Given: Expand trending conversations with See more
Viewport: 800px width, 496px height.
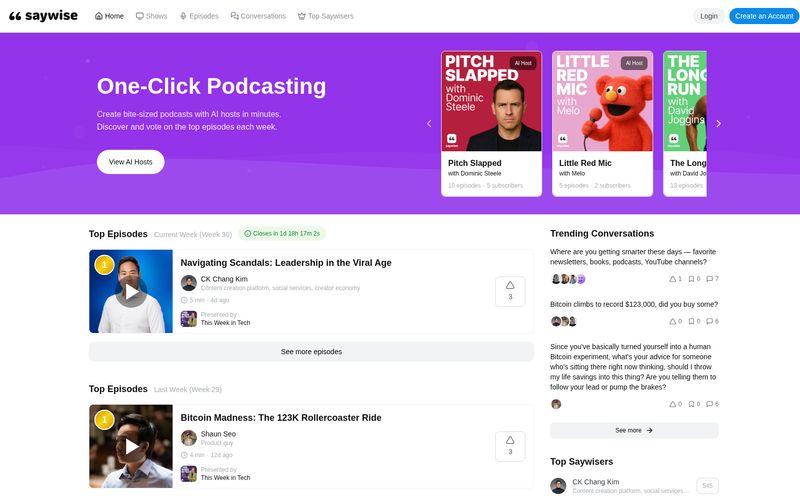Looking at the screenshot, I should click(634, 430).
